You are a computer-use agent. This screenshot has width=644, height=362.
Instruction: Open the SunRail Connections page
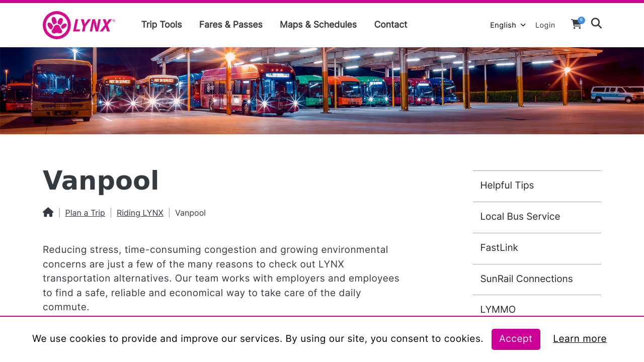(x=526, y=278)
